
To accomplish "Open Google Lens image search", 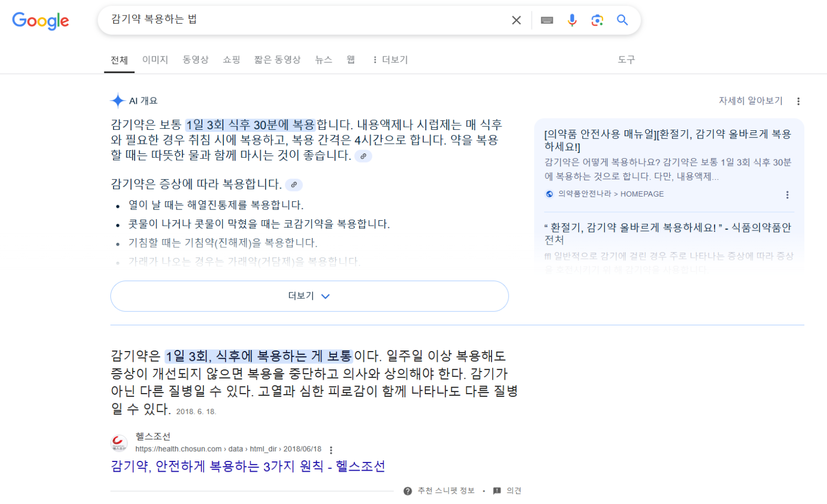I will (597, 20).
